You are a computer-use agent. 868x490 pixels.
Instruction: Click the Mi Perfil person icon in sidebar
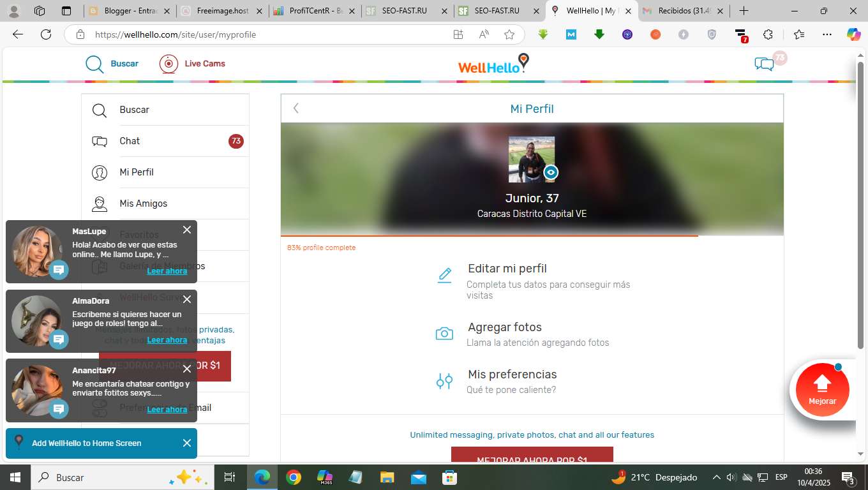click(x=100, y=173)
